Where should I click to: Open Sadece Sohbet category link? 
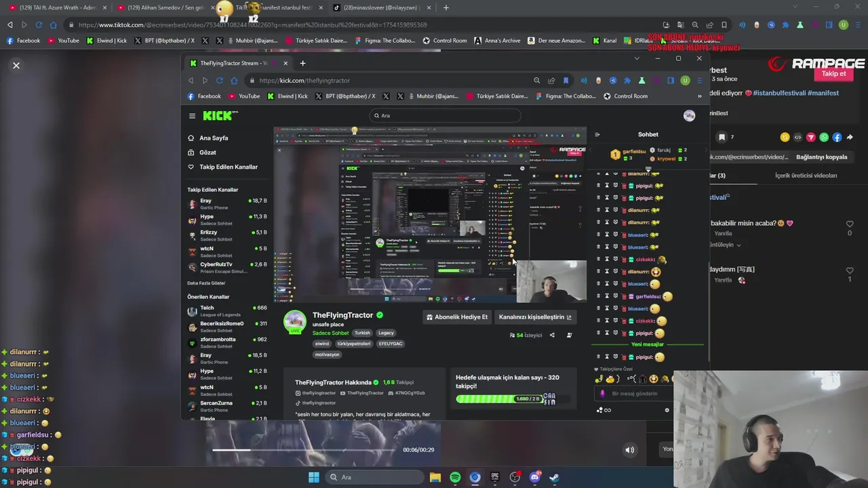point(330,333)
